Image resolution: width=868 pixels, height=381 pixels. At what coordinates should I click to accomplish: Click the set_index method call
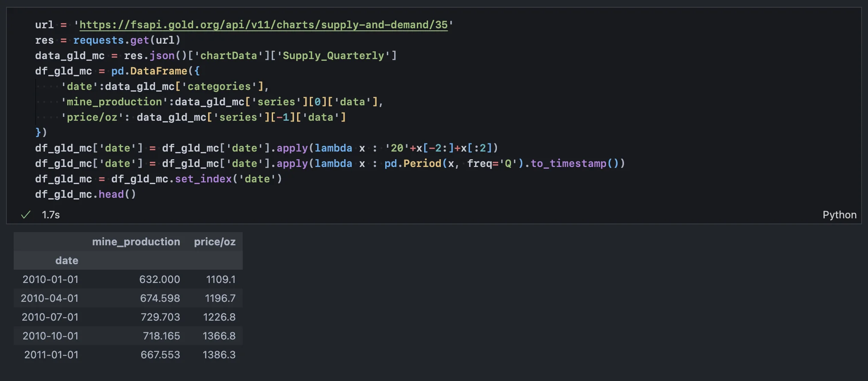(x=203, y=179)
